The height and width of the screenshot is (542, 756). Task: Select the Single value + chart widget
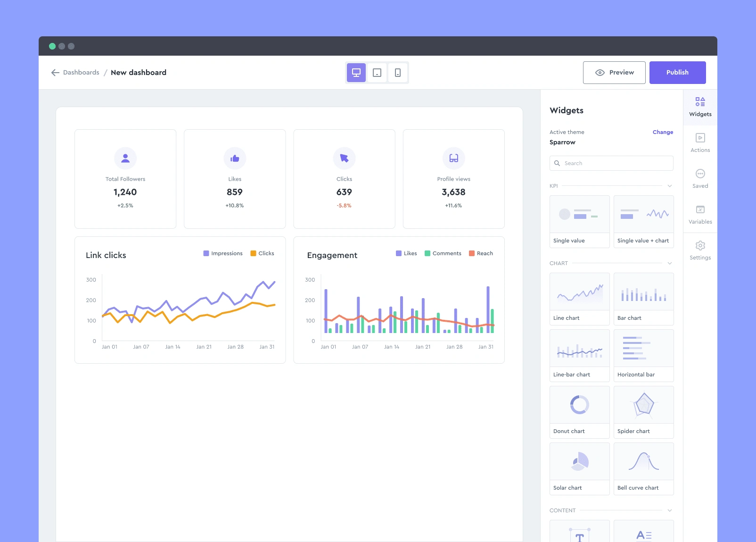pos(644,222)
